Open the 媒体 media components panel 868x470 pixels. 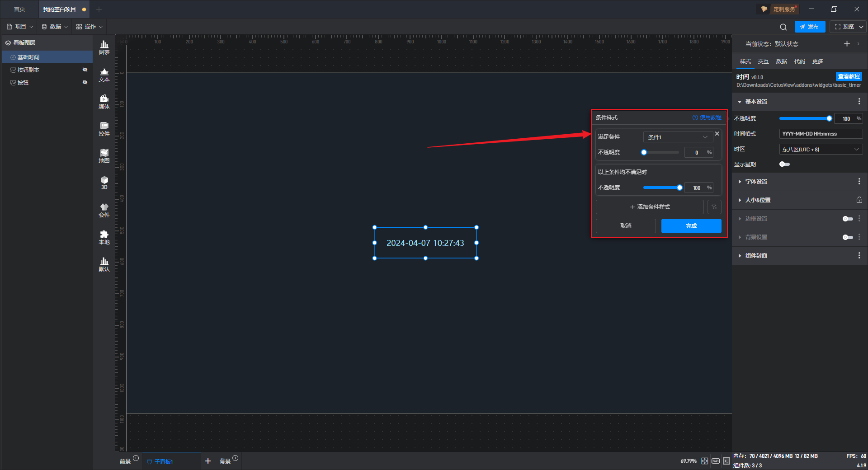point(104,101)
